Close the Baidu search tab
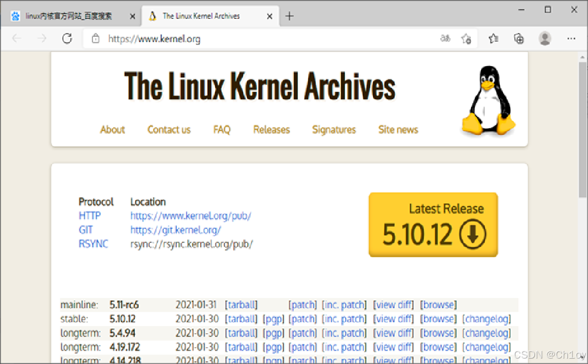 [x=133, y=16]
